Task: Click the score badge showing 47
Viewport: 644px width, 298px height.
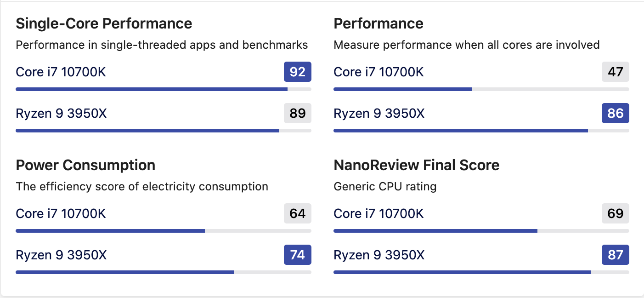Action: point(615,72)
